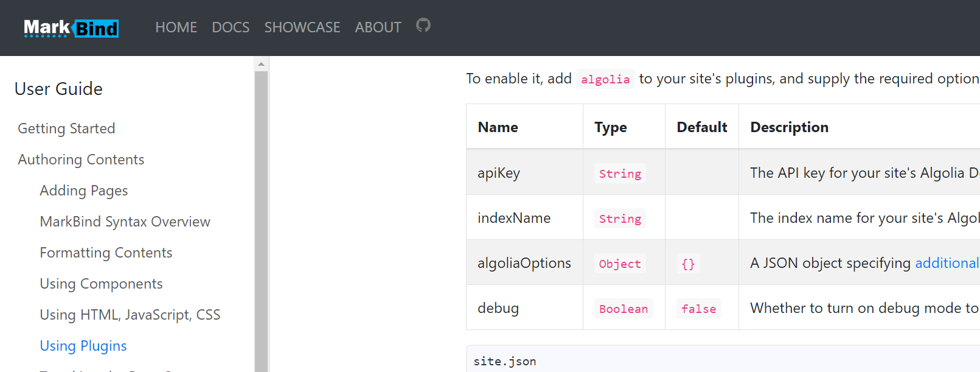Screen dimensions: 980x372
Task: Open the Using Components page
Action: 101,284
